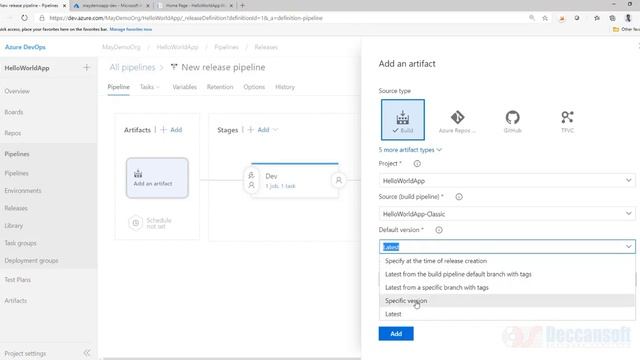This screenshot has width=640, height=360.
Task: Click the blue Add button
Action: 396,334
